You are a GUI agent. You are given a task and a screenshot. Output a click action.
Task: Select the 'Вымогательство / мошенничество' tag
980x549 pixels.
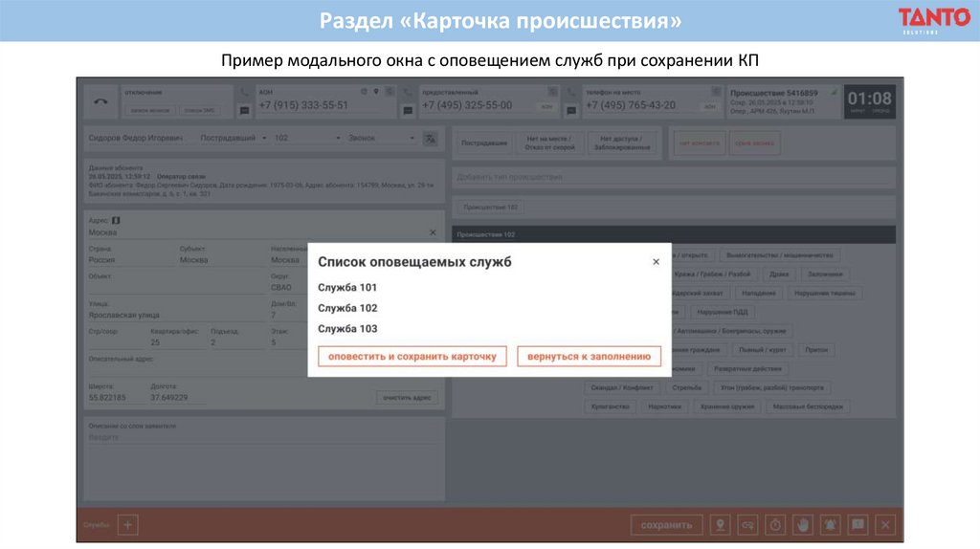point(779,255)
